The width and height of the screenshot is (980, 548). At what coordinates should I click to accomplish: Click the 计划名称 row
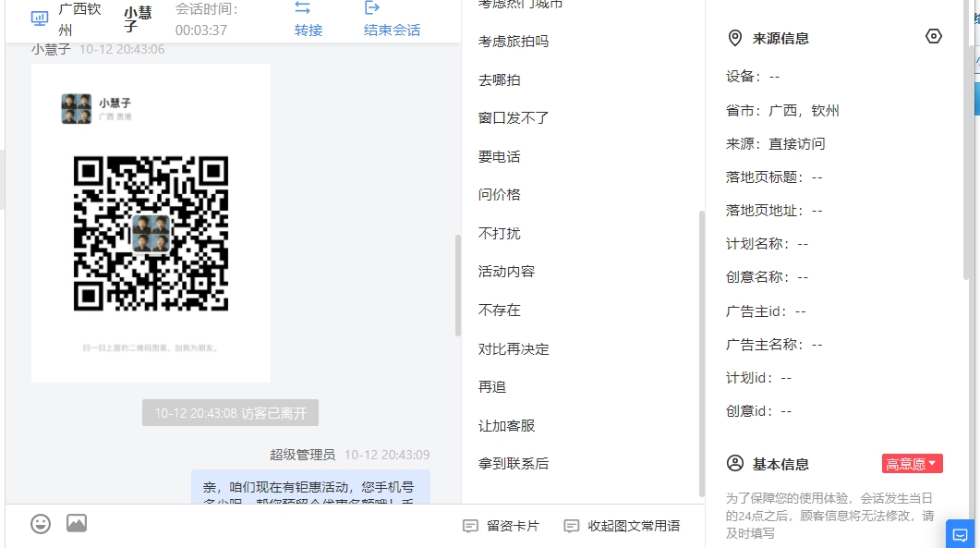tap(767, 244)
